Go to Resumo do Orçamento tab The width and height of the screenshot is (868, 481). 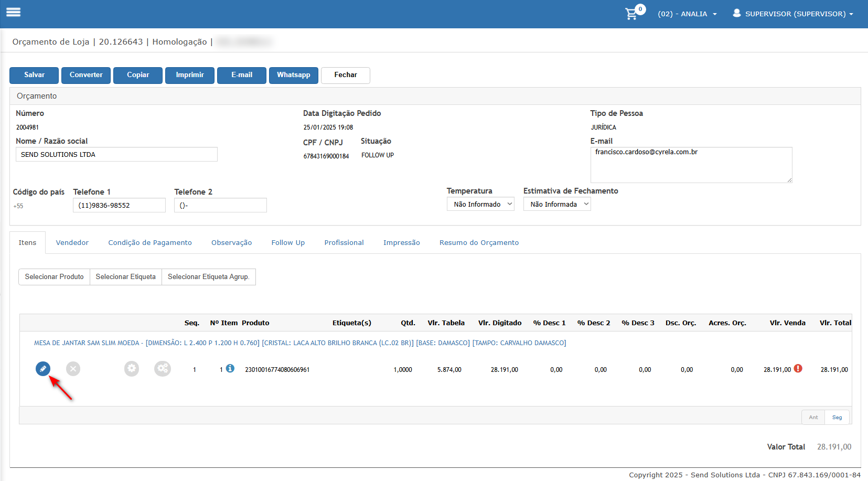[x=479, y=242]
